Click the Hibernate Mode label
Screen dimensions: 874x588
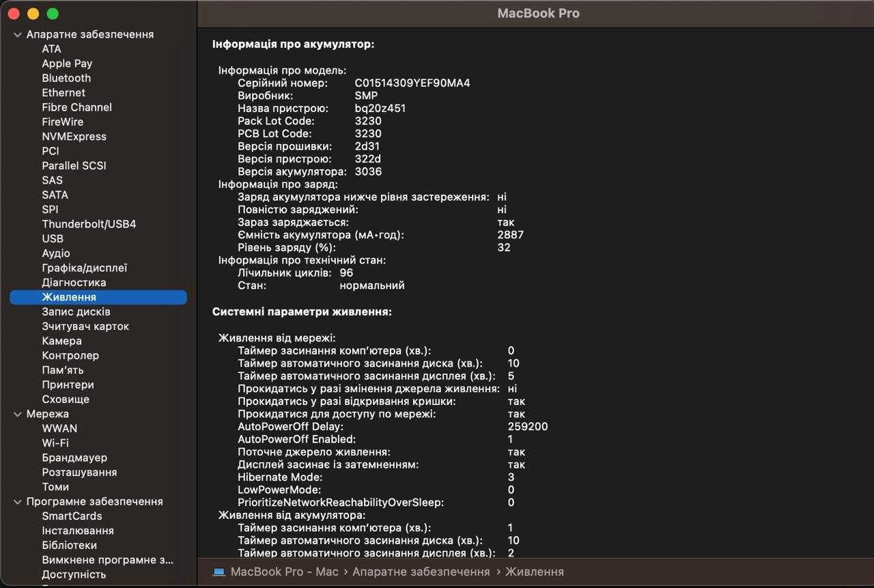[280, 477]
